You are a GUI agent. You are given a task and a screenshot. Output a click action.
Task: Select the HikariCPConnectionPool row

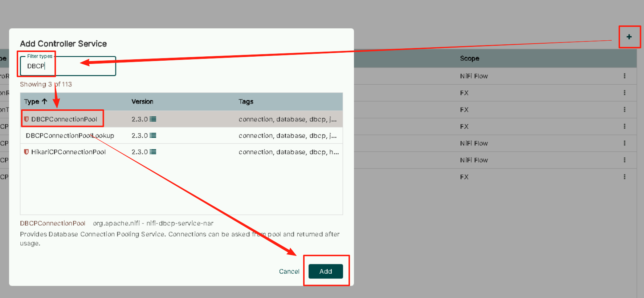point(182,152)
